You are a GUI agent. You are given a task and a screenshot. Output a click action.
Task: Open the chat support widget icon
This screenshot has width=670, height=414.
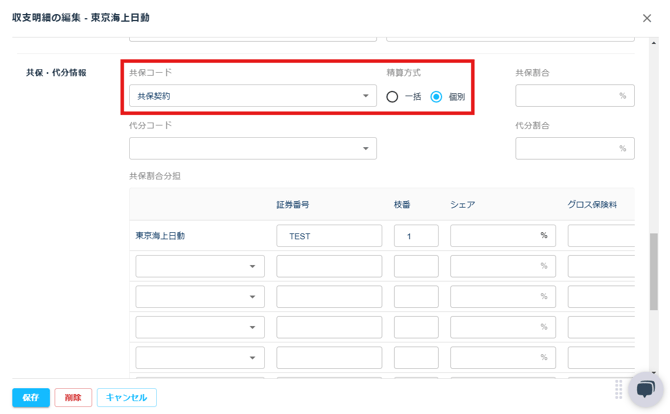pyautogui.click(x=645, y=389)
